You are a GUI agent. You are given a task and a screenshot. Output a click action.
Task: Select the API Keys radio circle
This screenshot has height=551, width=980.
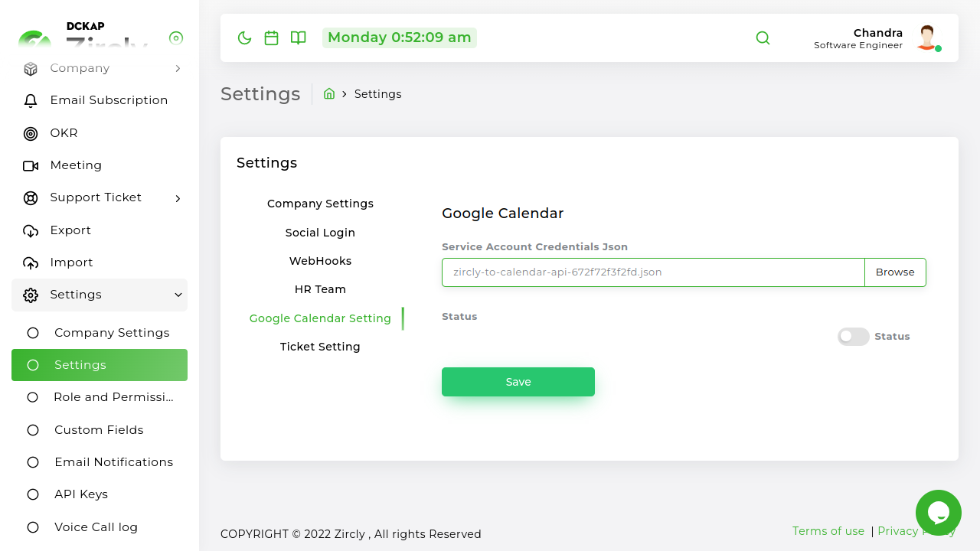click(33, 494)
